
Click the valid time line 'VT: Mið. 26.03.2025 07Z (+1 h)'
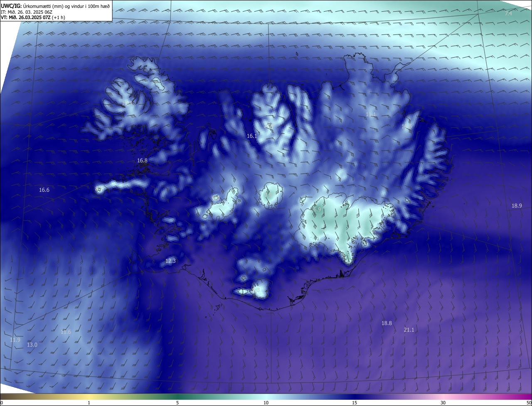click(x=33, y=17)
